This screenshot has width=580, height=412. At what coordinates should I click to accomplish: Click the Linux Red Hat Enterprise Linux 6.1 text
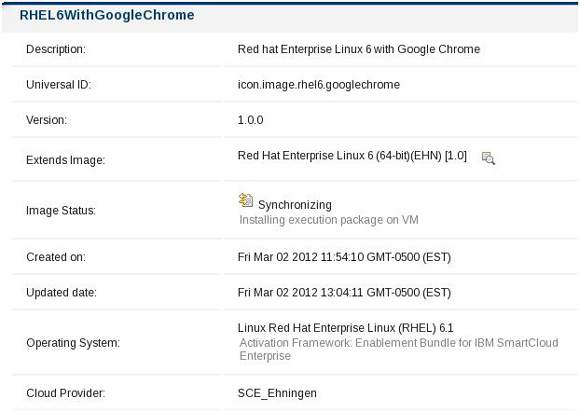pyautogui.click(x=345, y=328)
